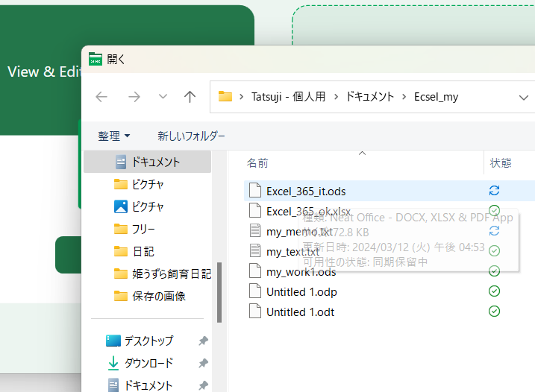The height and width of the screenshot is (392, 535).
Task: Click the desktop icon beside デスクトップ
Action: (x=113, y=341)
